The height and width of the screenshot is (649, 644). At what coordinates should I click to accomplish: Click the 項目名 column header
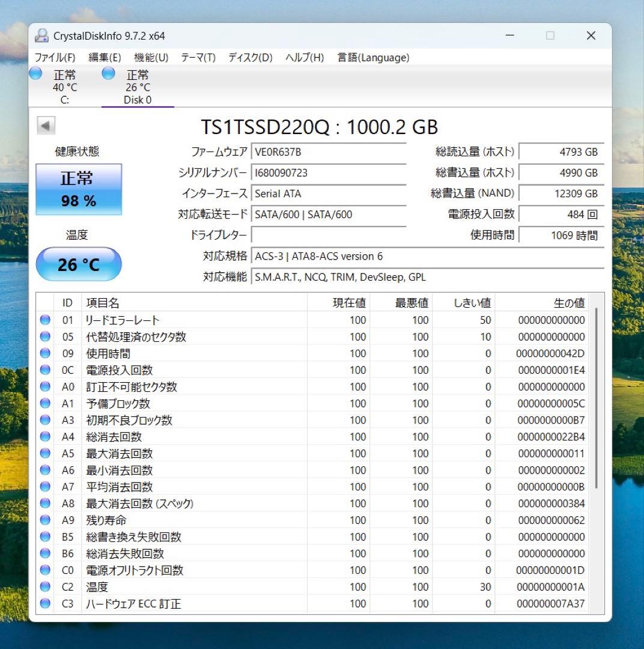pos(194,302)
